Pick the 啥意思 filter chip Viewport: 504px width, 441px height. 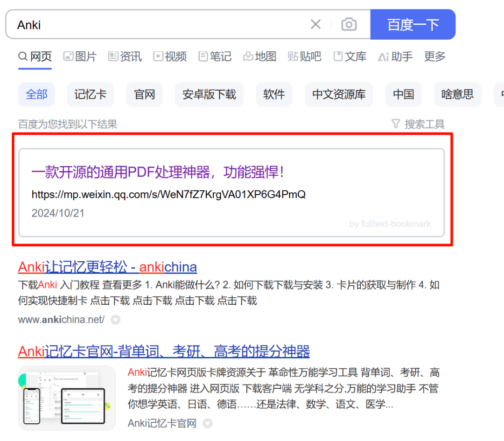(457, 94)
